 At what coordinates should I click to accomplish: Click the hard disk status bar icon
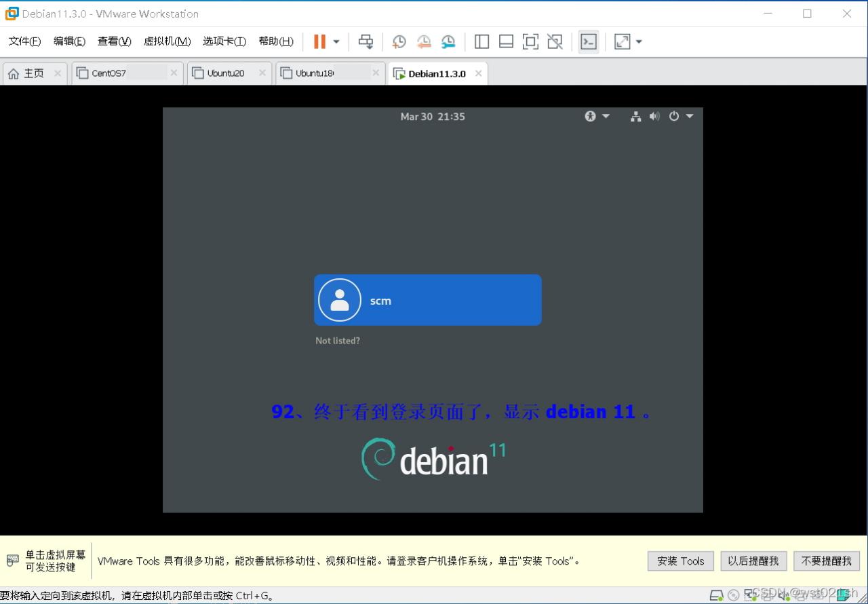[717, 596]
